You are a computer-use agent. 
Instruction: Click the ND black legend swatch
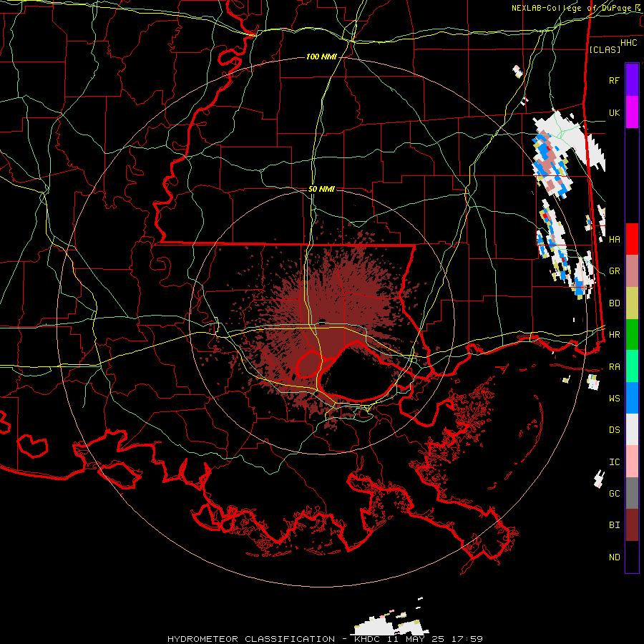coord(632,557)
